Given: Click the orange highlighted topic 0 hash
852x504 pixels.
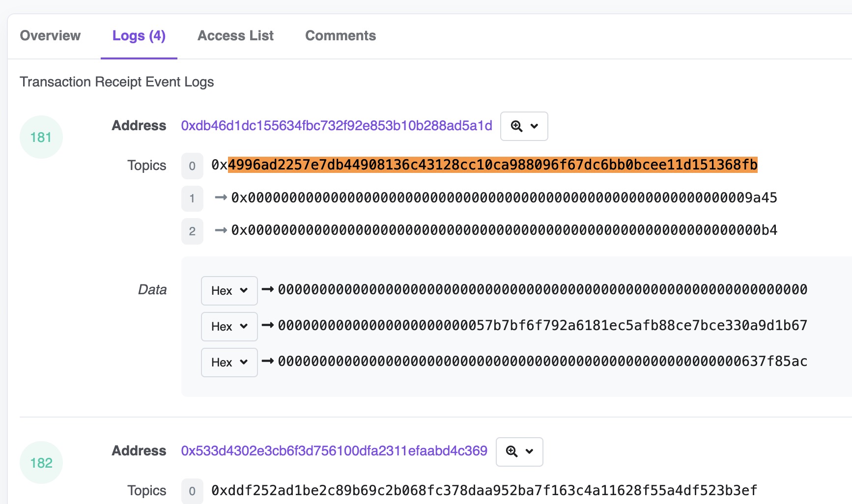Looking at the screenshot, I should click(493, 165).
